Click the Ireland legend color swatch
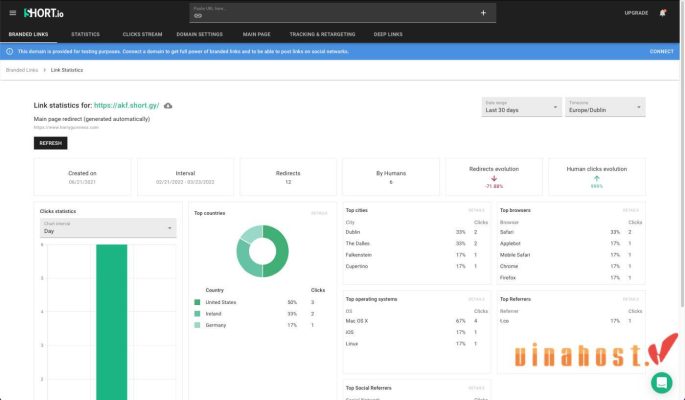Viewport: 685px width, 400px height. [197, 314]
